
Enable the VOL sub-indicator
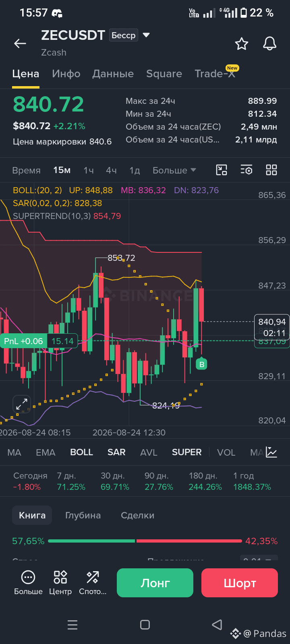point(226,452)
